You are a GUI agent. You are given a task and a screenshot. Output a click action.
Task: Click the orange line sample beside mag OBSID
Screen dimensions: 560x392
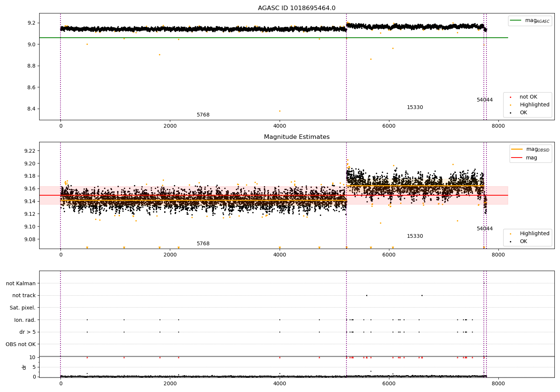tap(517, 149)
